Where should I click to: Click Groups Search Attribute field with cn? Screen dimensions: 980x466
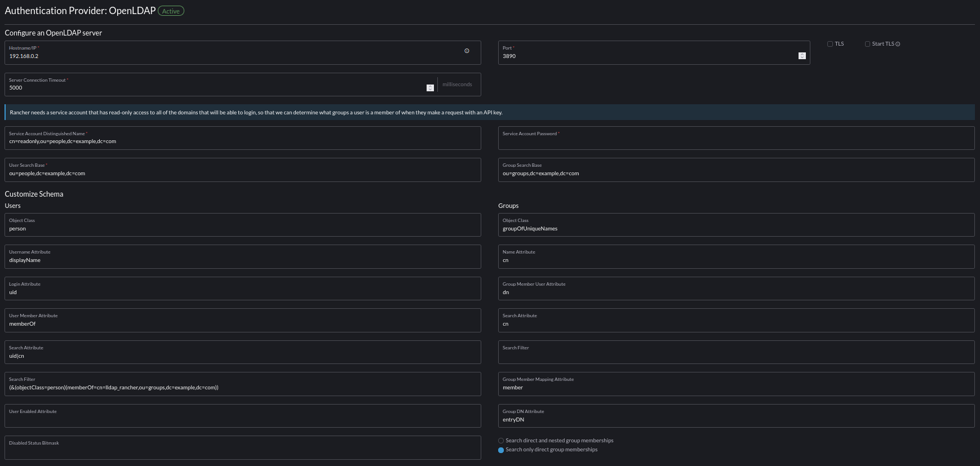[736, 320]
